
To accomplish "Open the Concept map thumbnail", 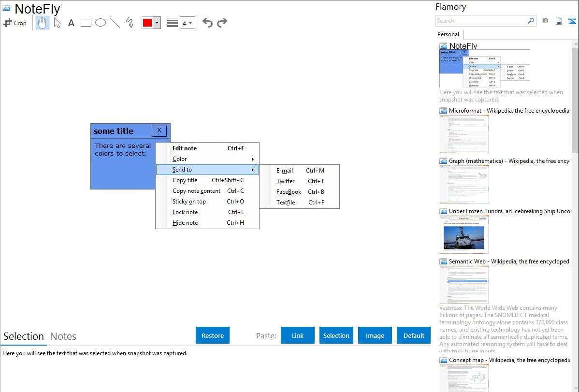I will coord(464,378).
